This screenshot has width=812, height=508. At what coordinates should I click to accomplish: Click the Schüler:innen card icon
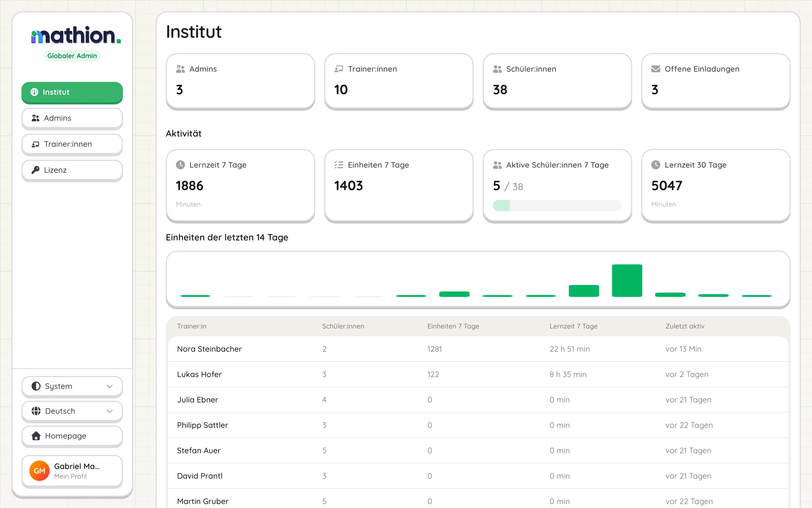[x=497, y=69]
